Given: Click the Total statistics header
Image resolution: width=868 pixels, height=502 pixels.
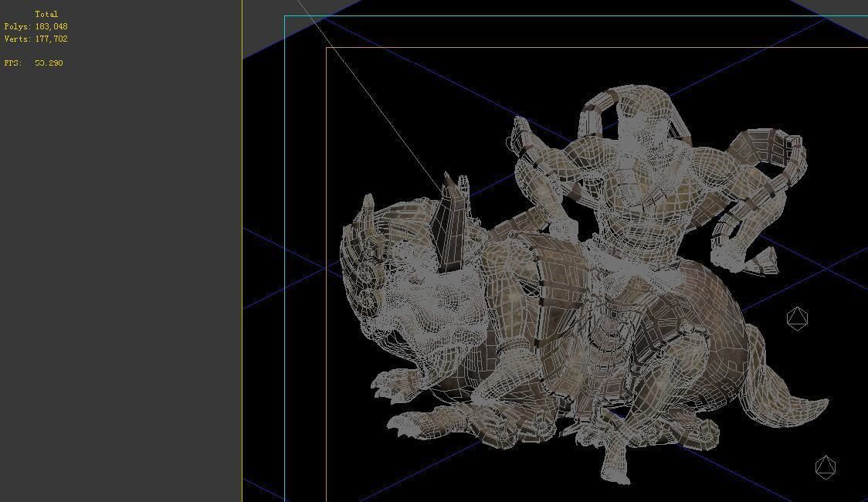Looking at the screenshot, I should pos(46,14).
